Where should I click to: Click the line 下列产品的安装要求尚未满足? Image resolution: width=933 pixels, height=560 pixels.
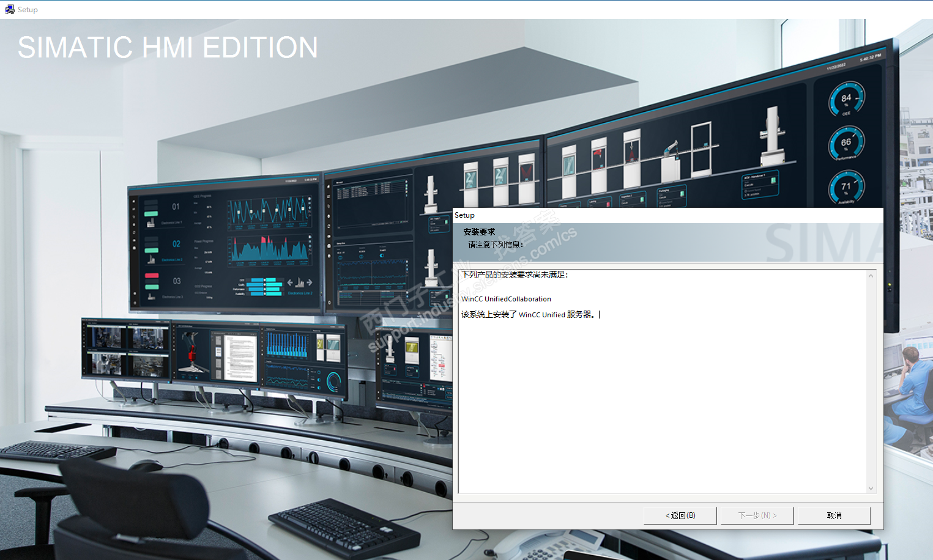[x=515, y=274]
